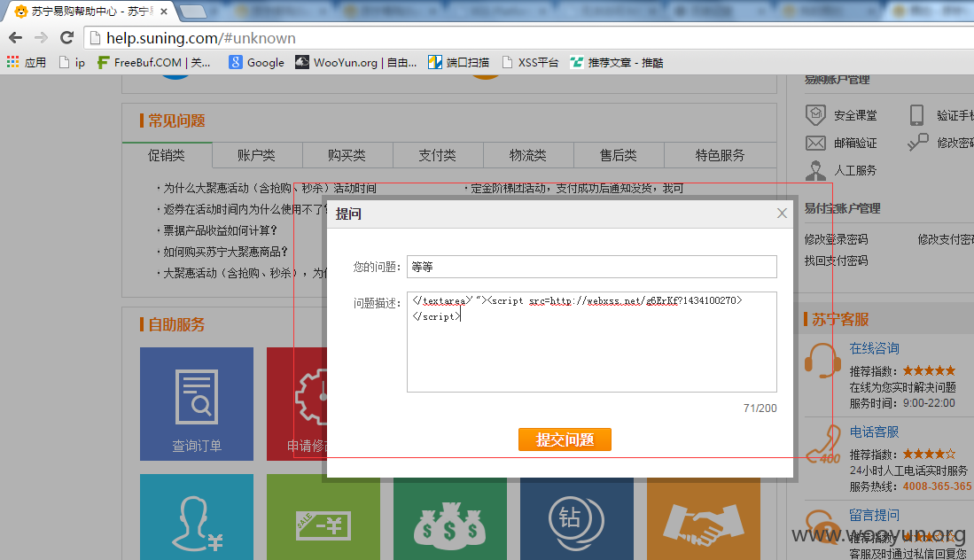Switch to the 账户类 FAQ tab
The width and height of the screenshot is (974, 560).
[256, 155]
